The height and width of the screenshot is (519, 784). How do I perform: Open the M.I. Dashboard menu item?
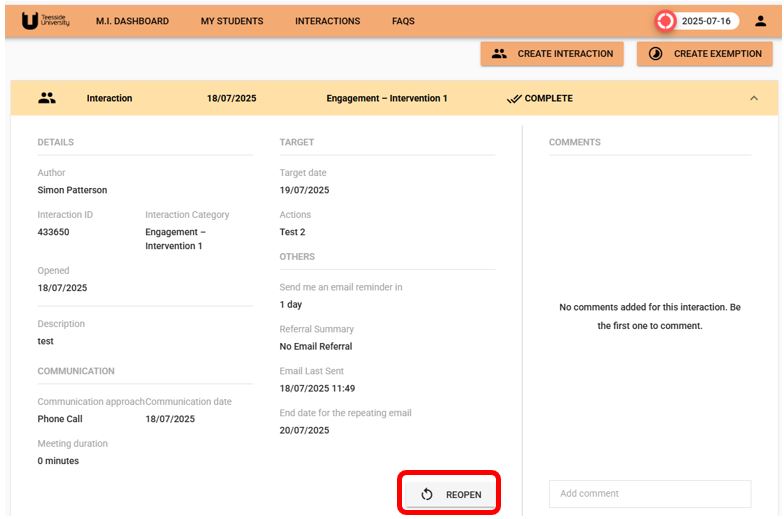(x=132, y=21)
